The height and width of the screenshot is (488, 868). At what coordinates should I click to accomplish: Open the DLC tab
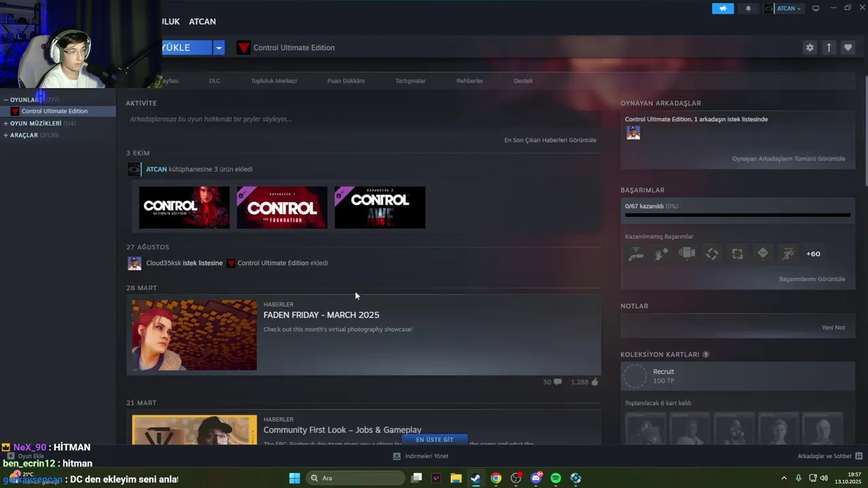214,81
